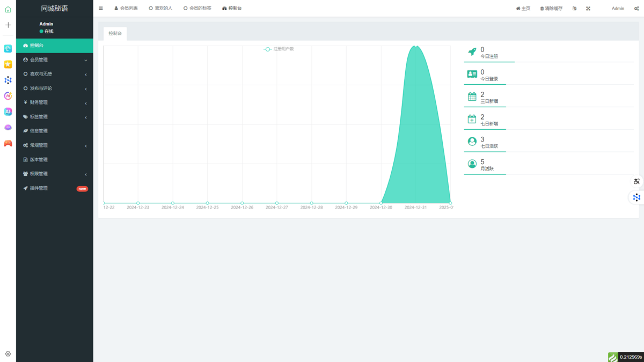Screen dimensions: 644x362
Task: Click the red game controller icon
Action: (x=8, y=143)
